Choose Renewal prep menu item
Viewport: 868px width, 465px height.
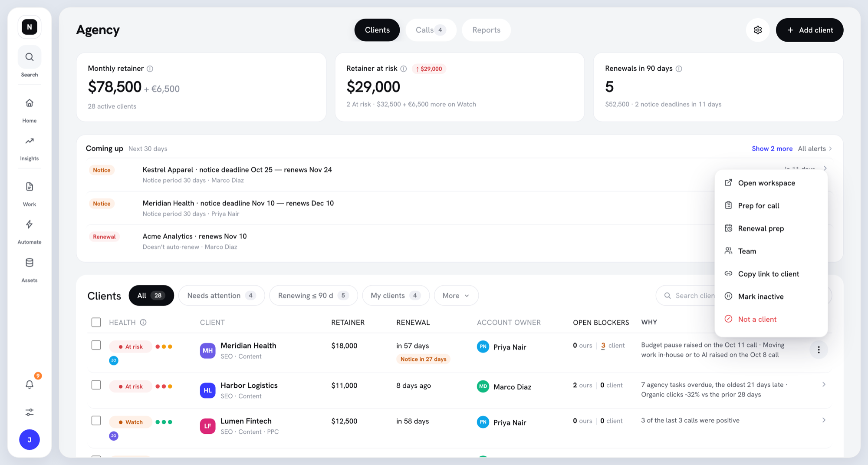771,228
